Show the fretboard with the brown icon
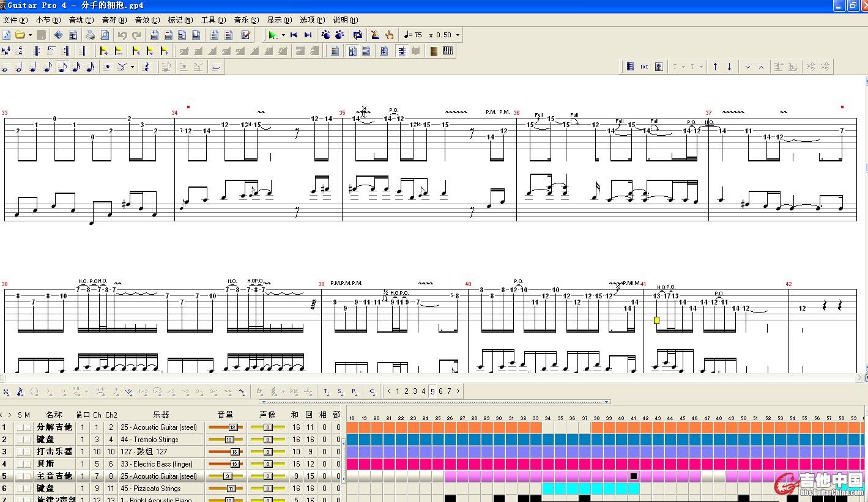 pos(434,51)
